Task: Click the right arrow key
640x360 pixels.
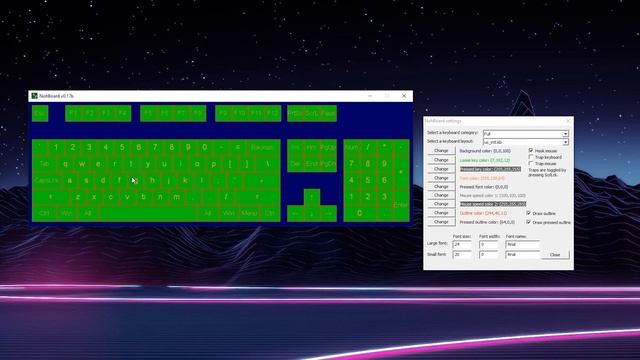Action: [329, 213]
